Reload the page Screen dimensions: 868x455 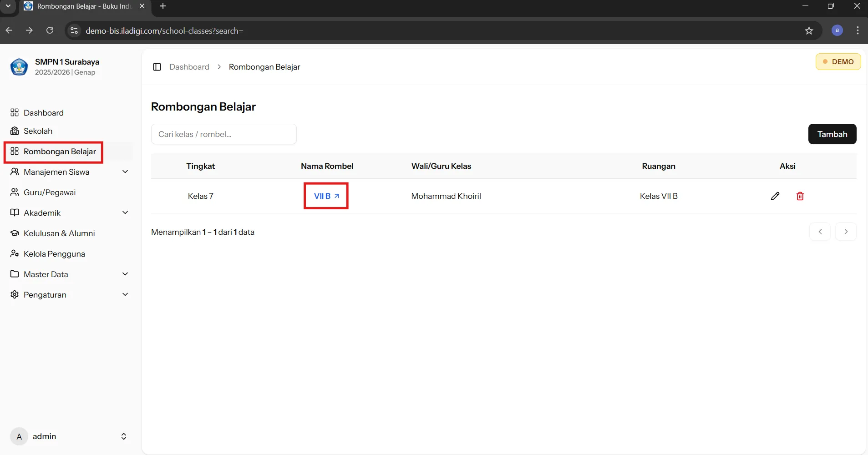pyautogui.click(x=50, y=30)
